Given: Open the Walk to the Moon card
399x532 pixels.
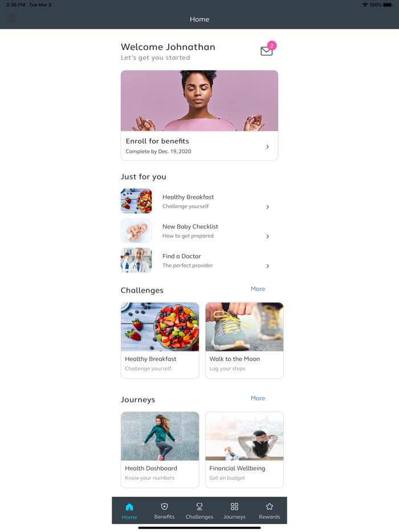Looking at the screenshot, I should 245,340.
